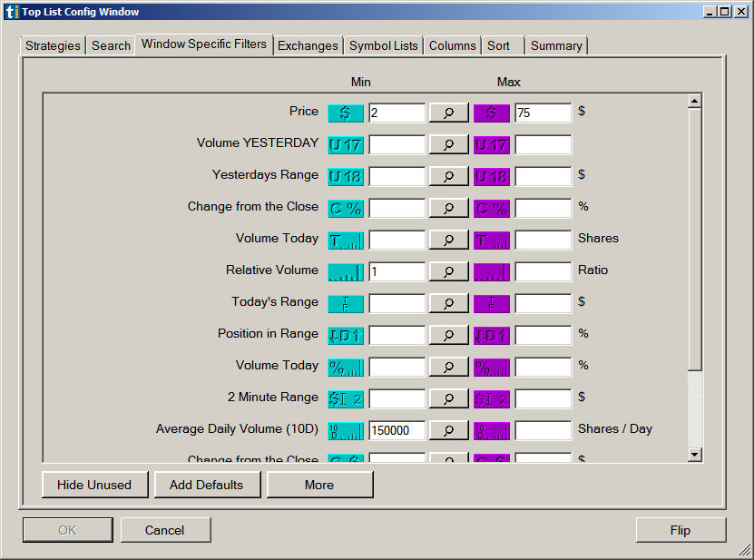This screenshot has width=754, height=560.
Task: Open the Change from the Close % magnifier lookup
Action: 448,208
